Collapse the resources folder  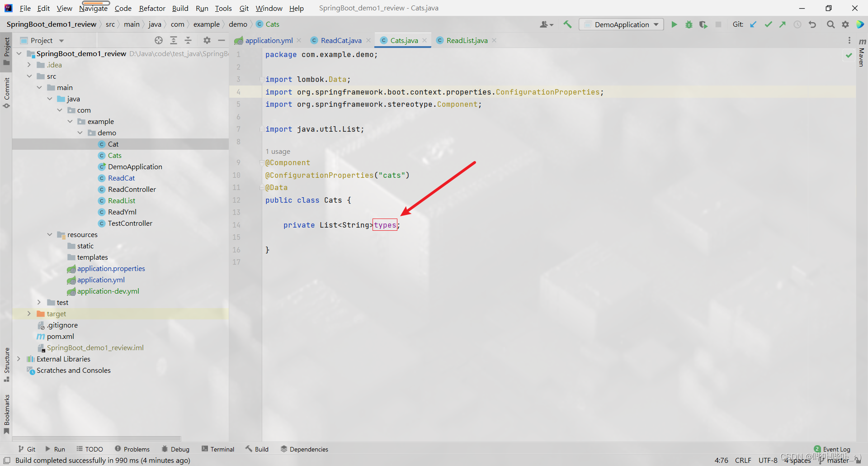[x=50, y=234]
